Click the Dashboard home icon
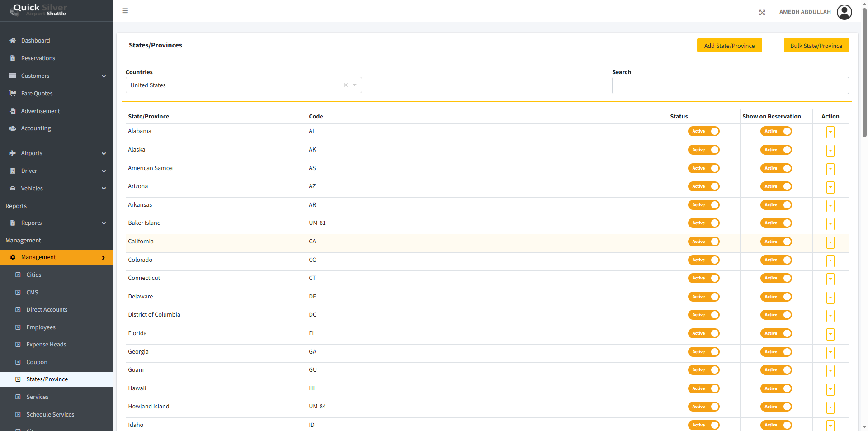This screenshot has width=868, height=431. (x=13, y=41)
